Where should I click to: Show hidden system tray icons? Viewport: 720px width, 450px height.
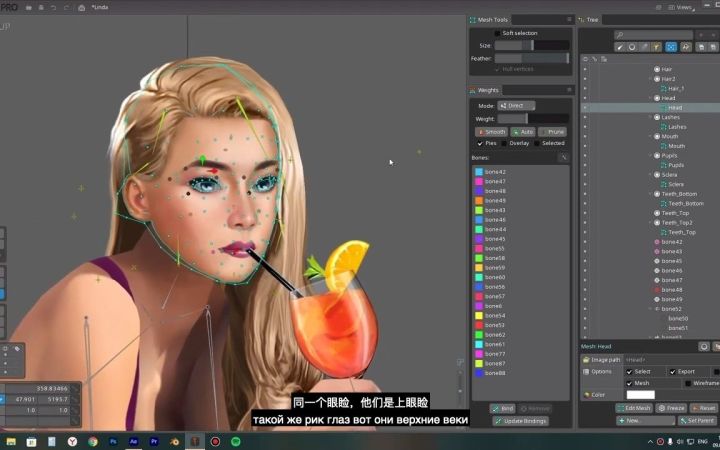point(650,442)
